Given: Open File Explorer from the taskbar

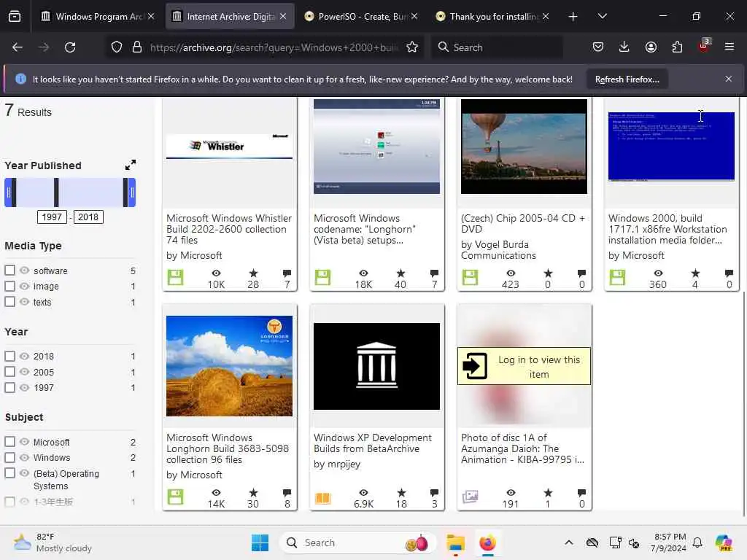Looking at the screenshot, I should pos(455,543).
